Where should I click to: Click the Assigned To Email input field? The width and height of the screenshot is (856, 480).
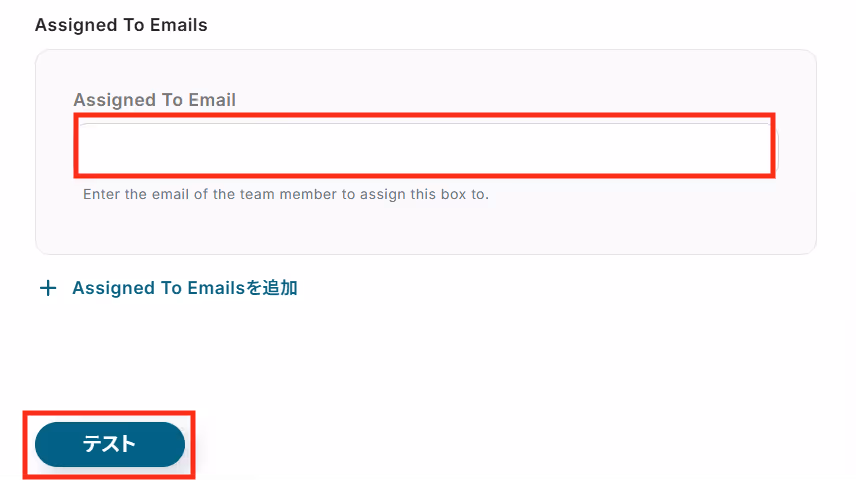[x=428, y=148]
